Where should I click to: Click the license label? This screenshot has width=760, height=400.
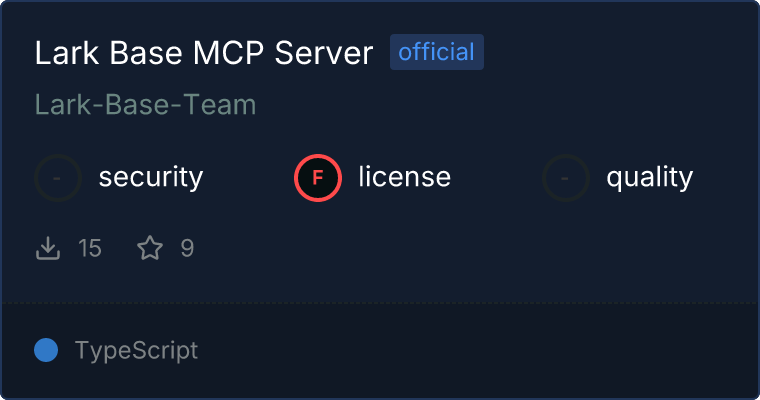click(x=405, y=176)
